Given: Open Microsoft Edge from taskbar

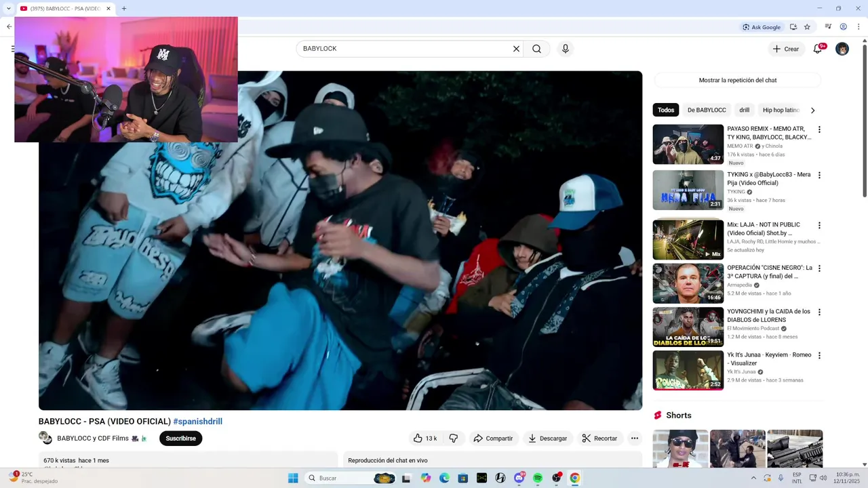Looking at the screenshot, I should coord(444,478).
